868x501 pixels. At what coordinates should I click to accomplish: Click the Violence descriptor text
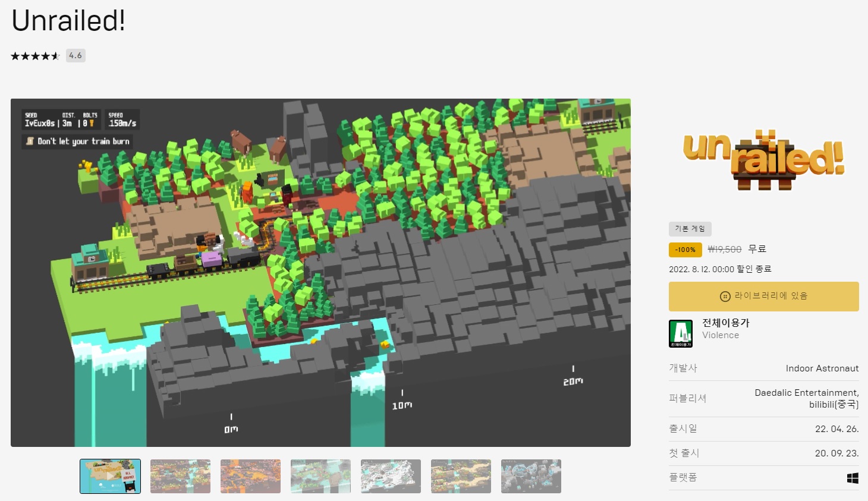[x=721, y=335]
